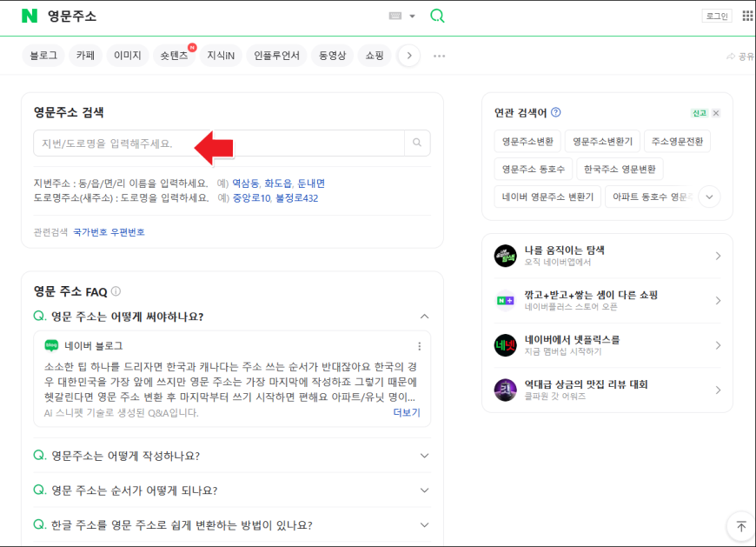
Task: Click the N+ 네이버플러스 스토어 icon
Action: coord(505,301)
